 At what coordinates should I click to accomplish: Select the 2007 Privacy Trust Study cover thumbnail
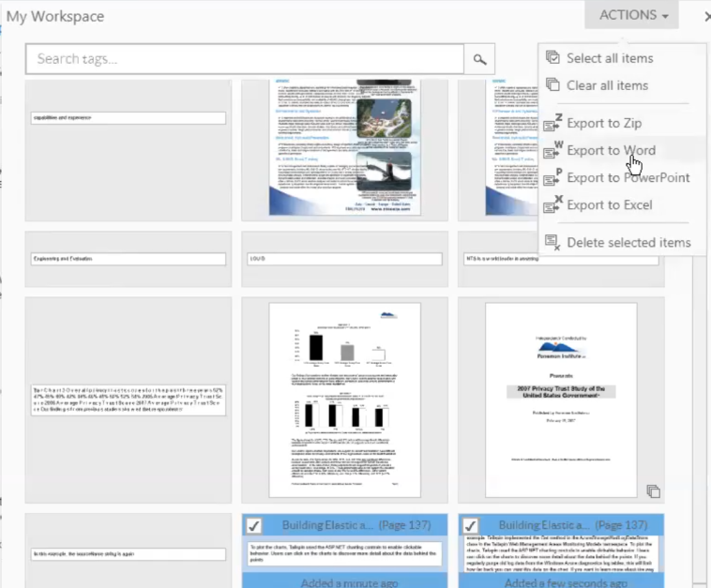[x=561, y=400]
